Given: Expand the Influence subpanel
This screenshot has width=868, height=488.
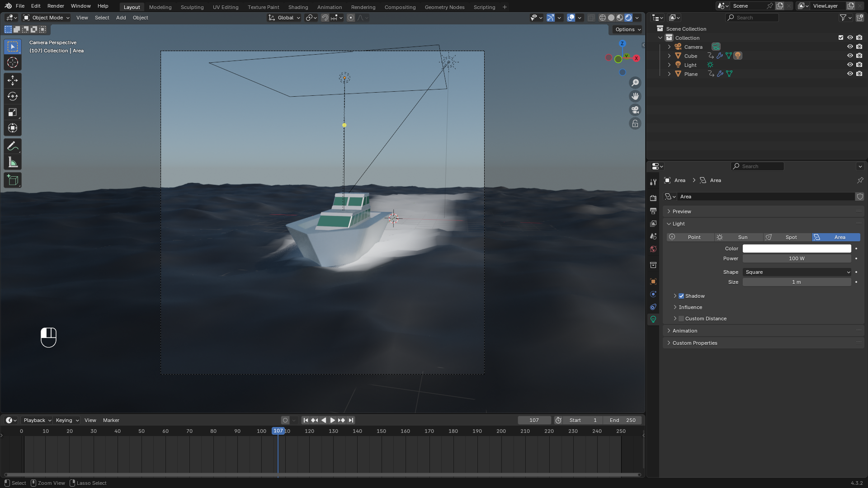Looking at the screenshot, I should (690, 307).
